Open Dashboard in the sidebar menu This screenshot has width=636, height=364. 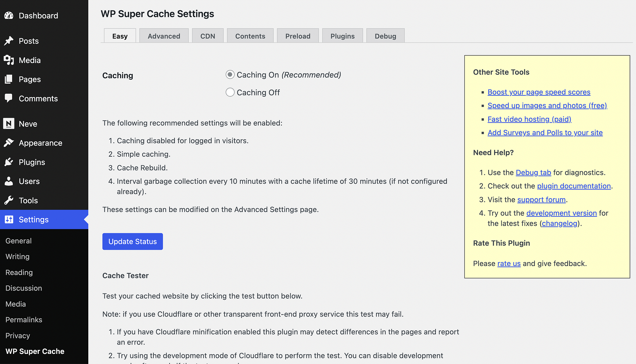click(44, 16)
